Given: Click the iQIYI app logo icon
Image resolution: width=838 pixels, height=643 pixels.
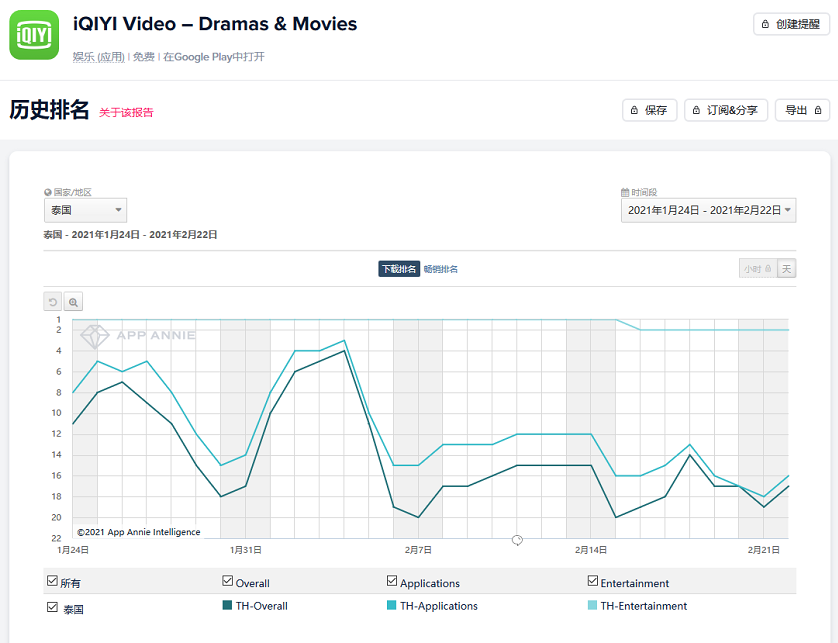Looking at the screenshot, I should pyautogui.click(x=35, y=35).
